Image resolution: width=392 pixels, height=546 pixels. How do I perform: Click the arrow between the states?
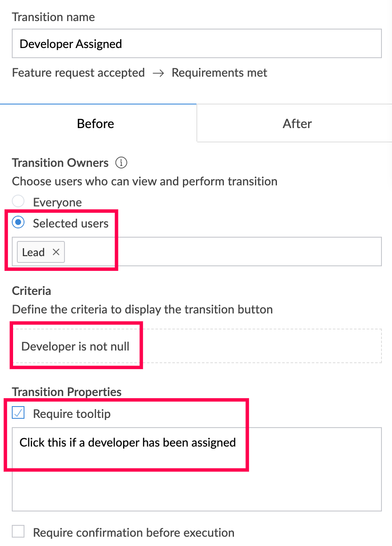pos(158,73)
